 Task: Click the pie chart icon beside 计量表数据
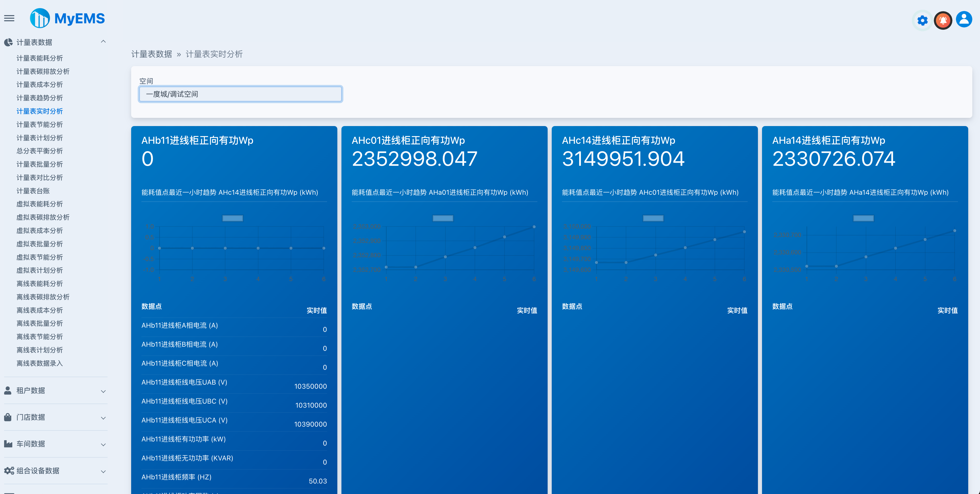click(8, 42)
